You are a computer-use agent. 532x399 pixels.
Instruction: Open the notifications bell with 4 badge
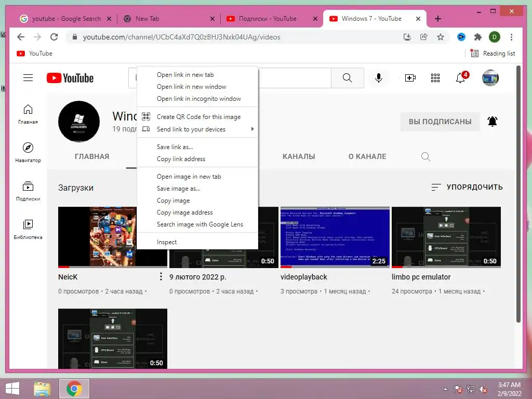[461, 78]
